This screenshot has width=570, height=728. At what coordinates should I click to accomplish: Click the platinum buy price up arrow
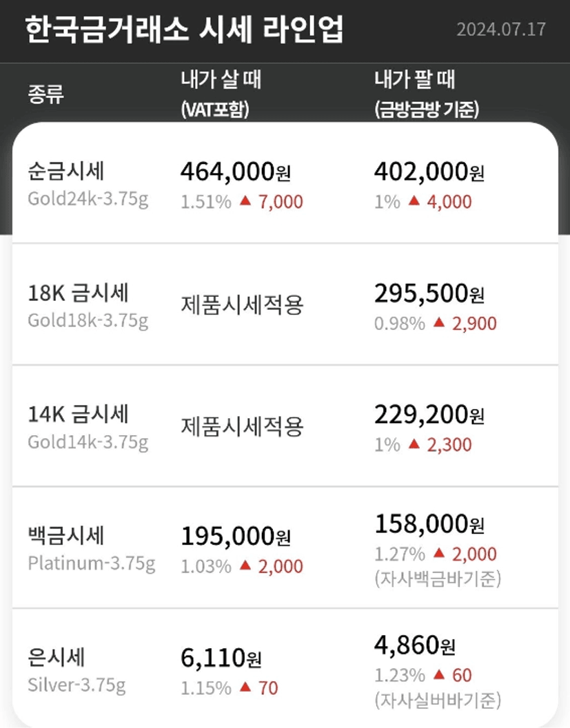pyautogui.click(x=245, y=565)
